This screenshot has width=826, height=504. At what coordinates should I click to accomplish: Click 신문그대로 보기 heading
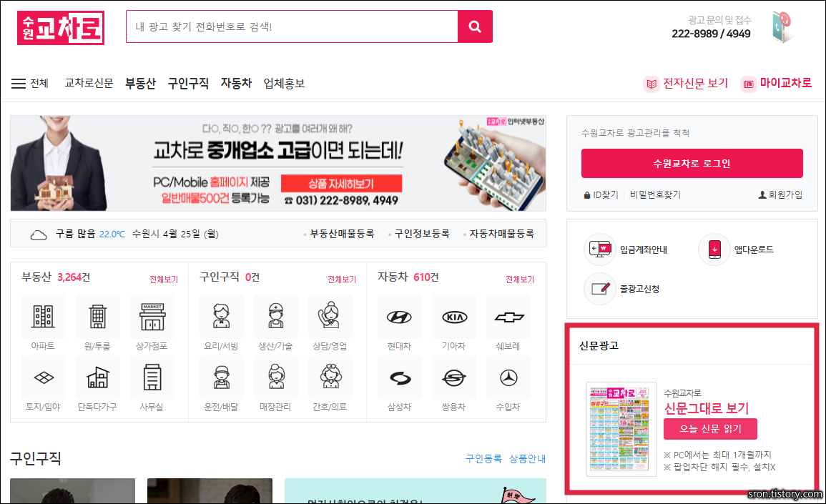(x=707, y=408)
